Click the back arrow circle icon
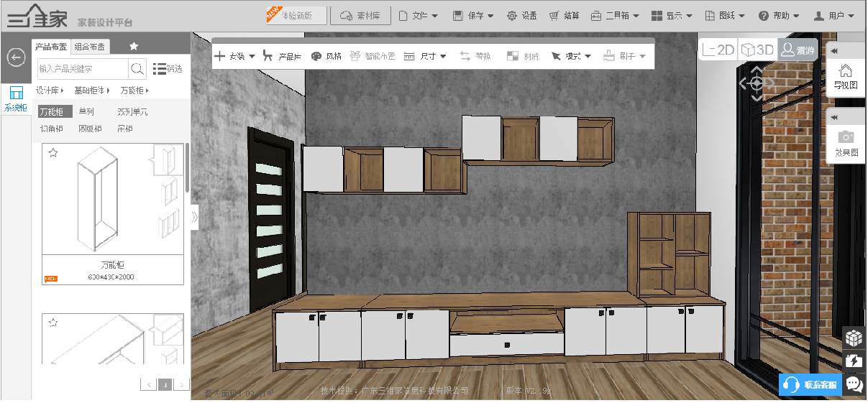Image resolution: width=868 pixels, height=403 pixels. click(16, 57)
